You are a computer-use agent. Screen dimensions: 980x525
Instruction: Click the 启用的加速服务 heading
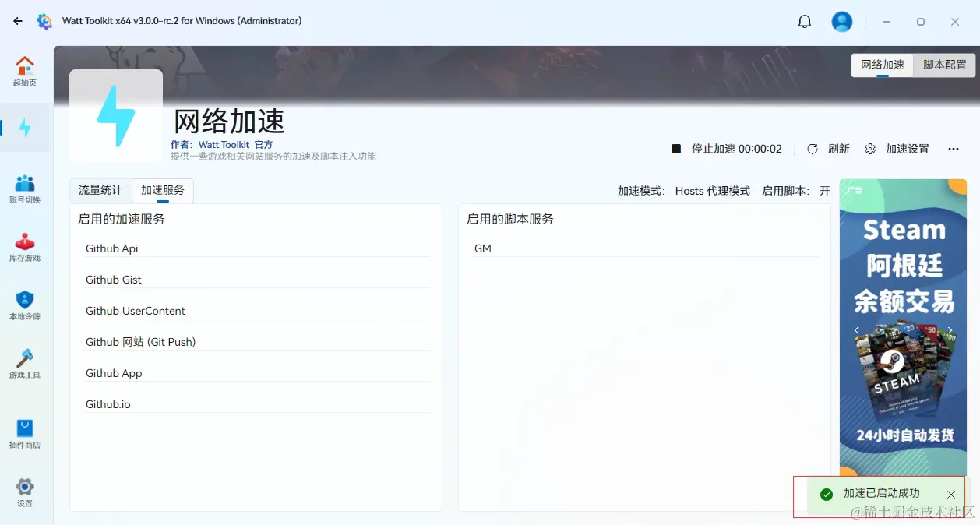122,220
